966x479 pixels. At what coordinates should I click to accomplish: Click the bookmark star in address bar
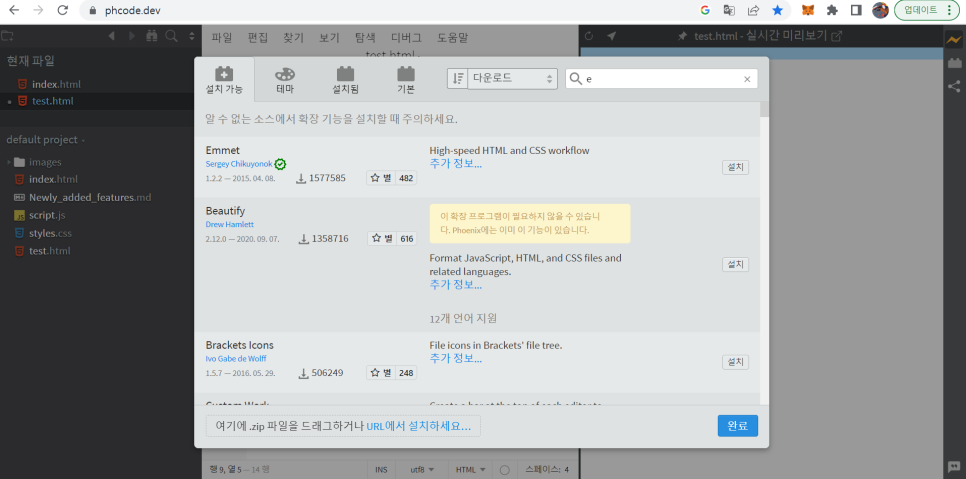(x=777, y=10)
